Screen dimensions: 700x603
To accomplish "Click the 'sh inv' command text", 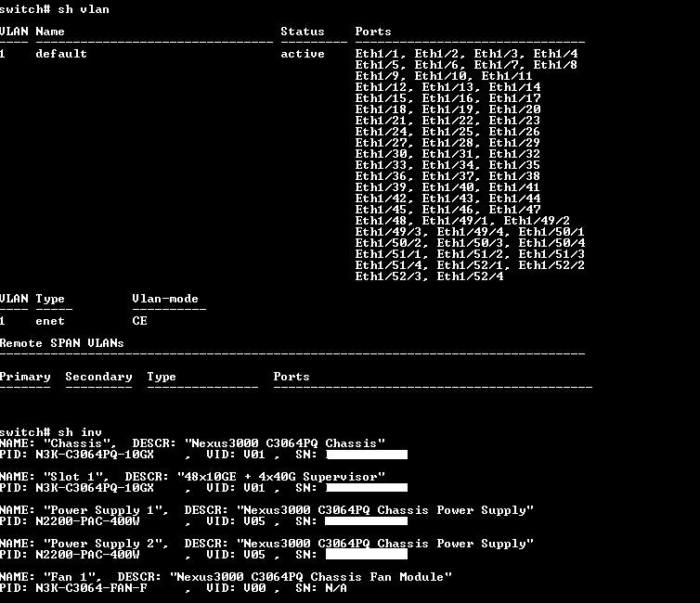I will tap(80, 432).
